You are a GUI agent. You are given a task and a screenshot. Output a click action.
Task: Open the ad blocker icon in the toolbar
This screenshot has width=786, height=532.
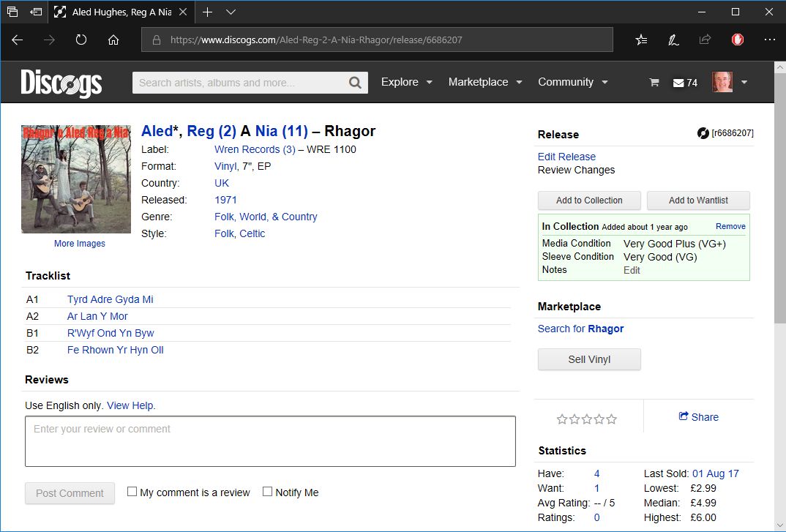tap(737, 40)
